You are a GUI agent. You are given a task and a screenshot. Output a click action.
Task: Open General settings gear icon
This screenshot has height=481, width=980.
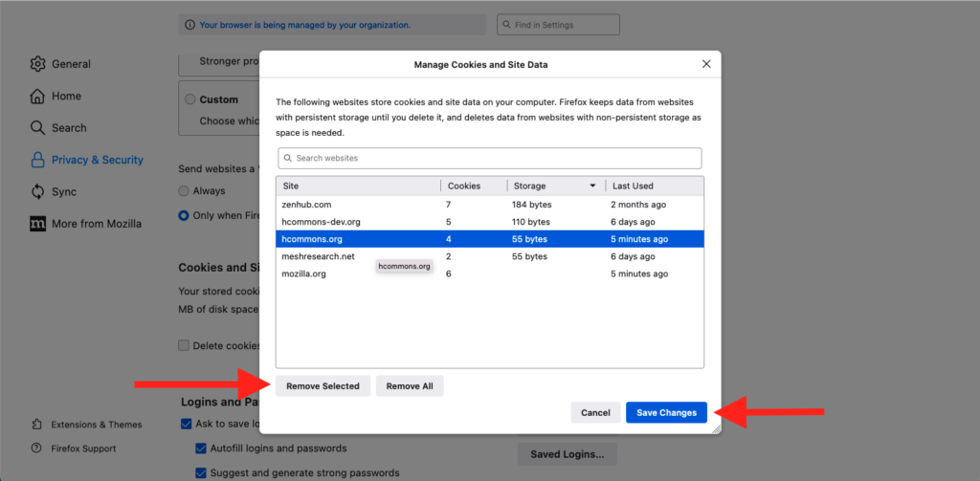pyautogui.click(x=37, y=64)
